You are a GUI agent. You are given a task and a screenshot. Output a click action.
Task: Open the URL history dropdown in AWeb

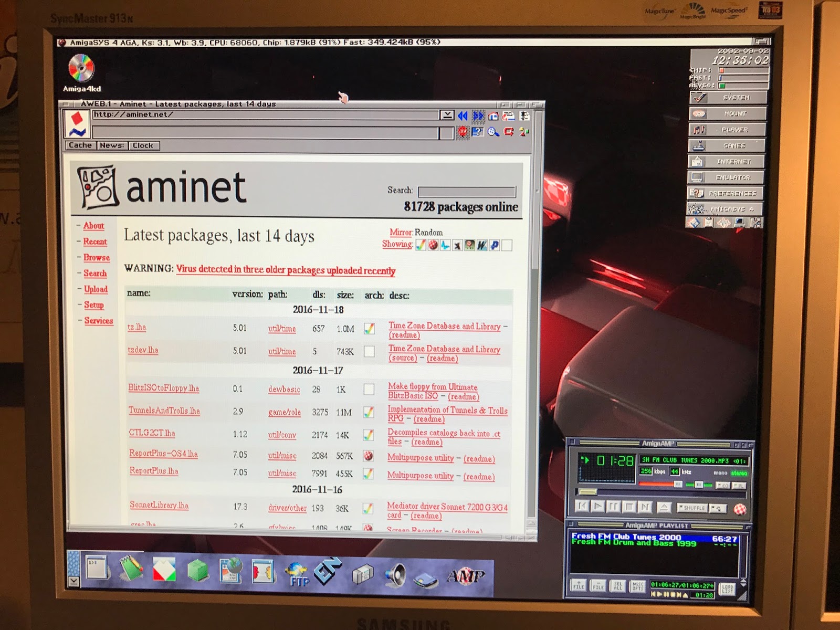click(x=447, y=115)
